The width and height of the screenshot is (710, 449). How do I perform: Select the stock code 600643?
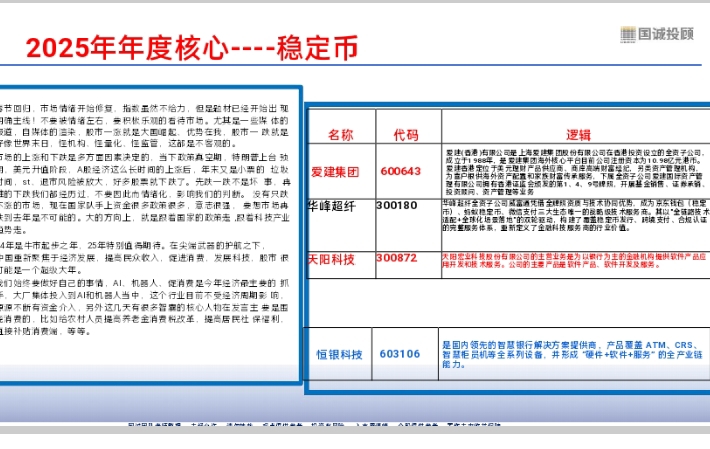tap(401, 171)
